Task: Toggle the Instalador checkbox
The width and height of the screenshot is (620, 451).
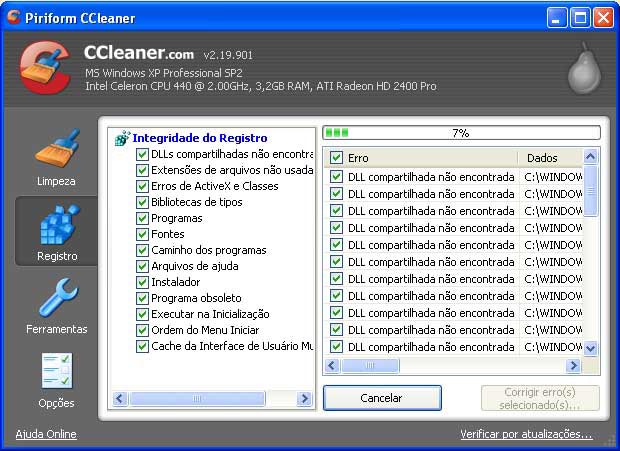Action: coord(142,282)
